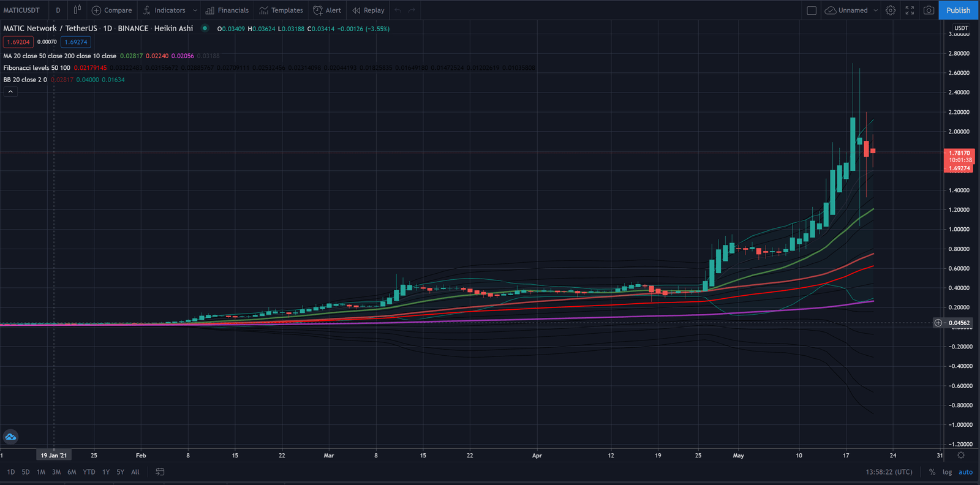Click the Compare symbol plus icon
This screenshot has width=980, height=485.
pyautogui.click(x=96, y=10)
